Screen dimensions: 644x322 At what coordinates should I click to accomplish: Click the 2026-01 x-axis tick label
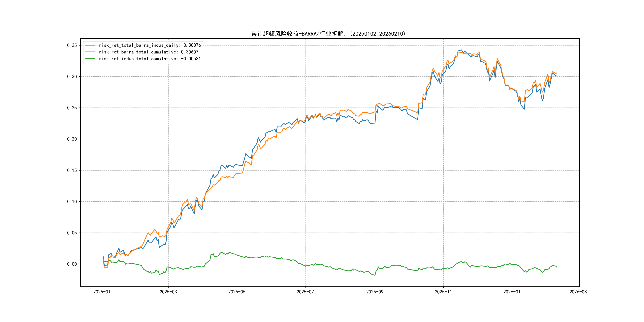[512, 292]
